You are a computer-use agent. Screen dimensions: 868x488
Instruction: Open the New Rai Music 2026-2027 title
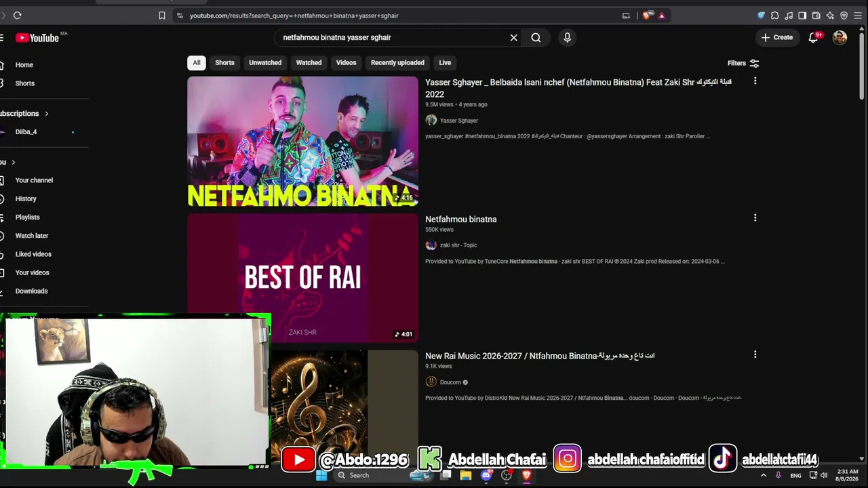pyautogui.click(x=540, y=356)
